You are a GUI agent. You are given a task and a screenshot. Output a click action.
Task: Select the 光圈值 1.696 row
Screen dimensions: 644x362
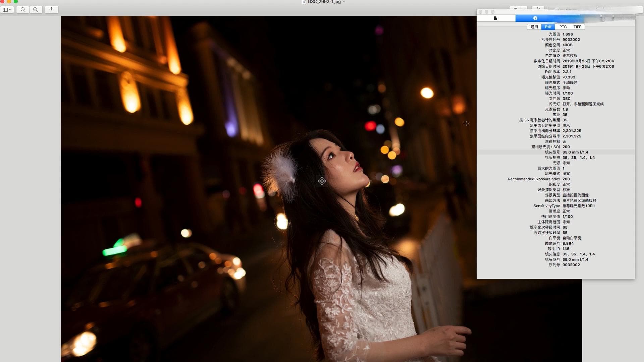[556, 34]
